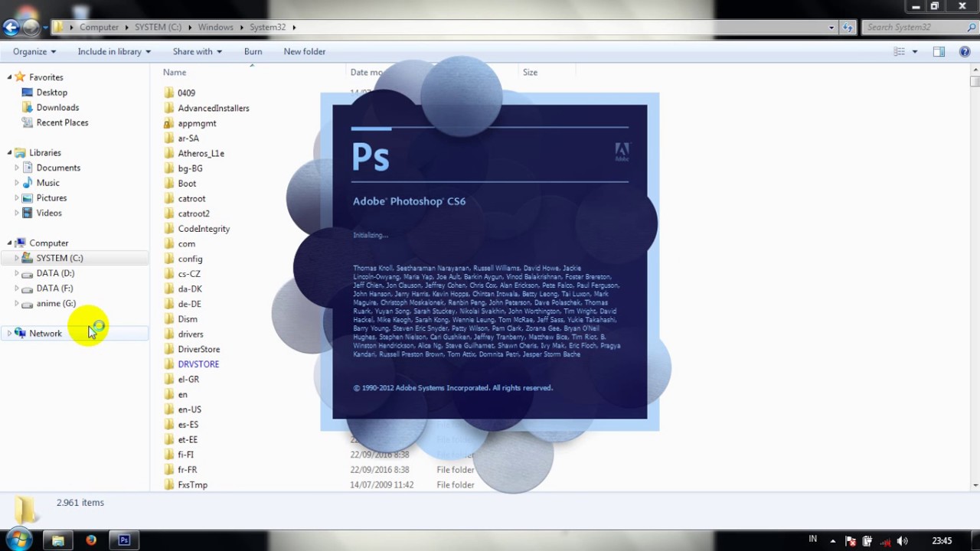Screen dimensions: 980x551
Task: Select the drivers folder icon
Action: 169,334
